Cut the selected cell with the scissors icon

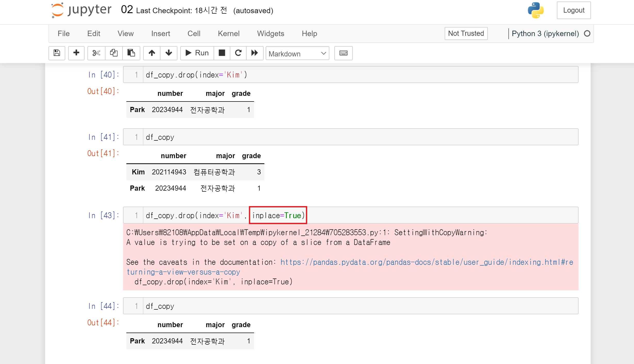click(96, 53)
